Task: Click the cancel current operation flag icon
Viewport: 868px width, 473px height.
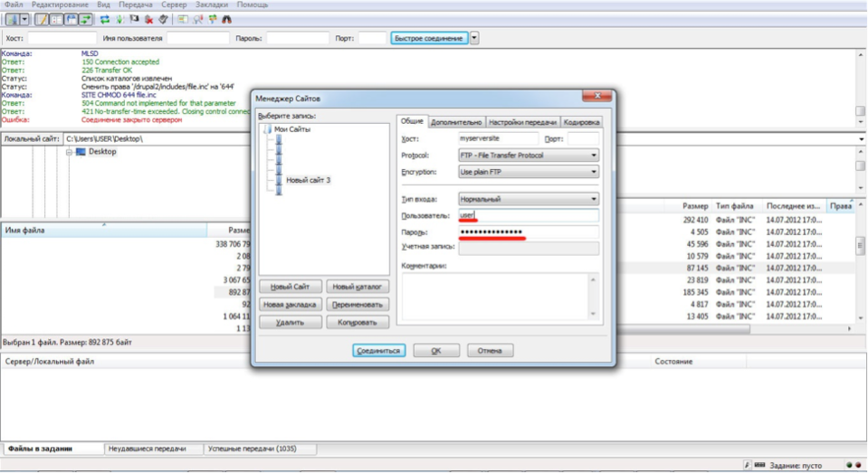Action: [x=134, y=19]
